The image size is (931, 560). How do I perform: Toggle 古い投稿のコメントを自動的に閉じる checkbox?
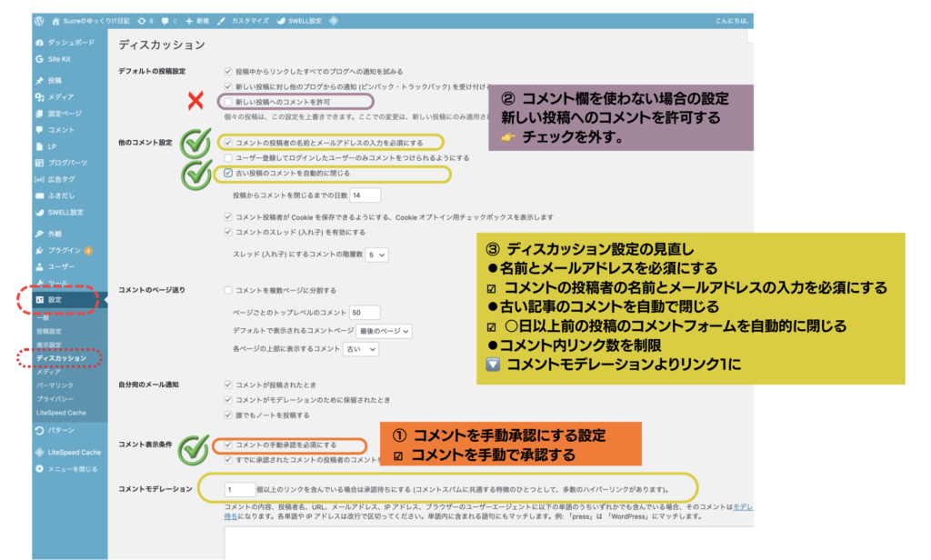coord(228,173)
